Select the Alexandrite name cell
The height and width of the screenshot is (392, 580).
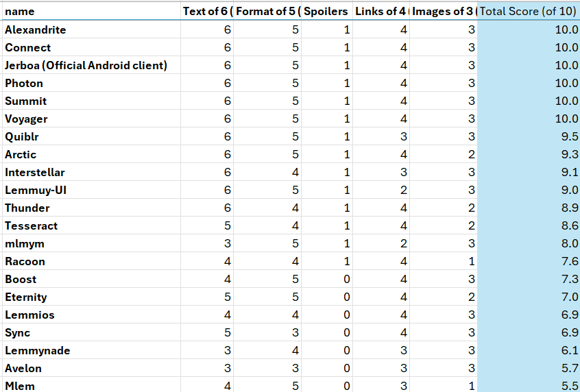pyautogui.click(x=91, y=29)
